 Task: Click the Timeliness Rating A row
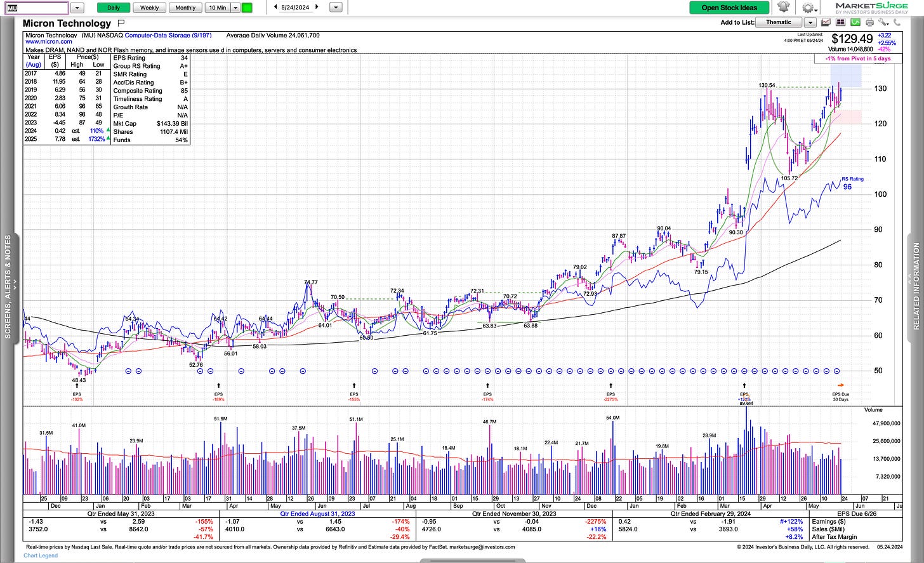[x=150, y=99]
